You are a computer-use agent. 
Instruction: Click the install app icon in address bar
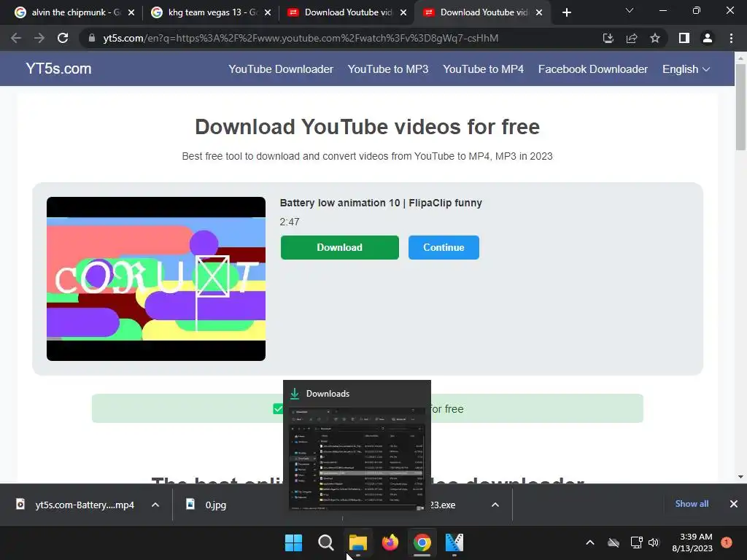[608, 38]
